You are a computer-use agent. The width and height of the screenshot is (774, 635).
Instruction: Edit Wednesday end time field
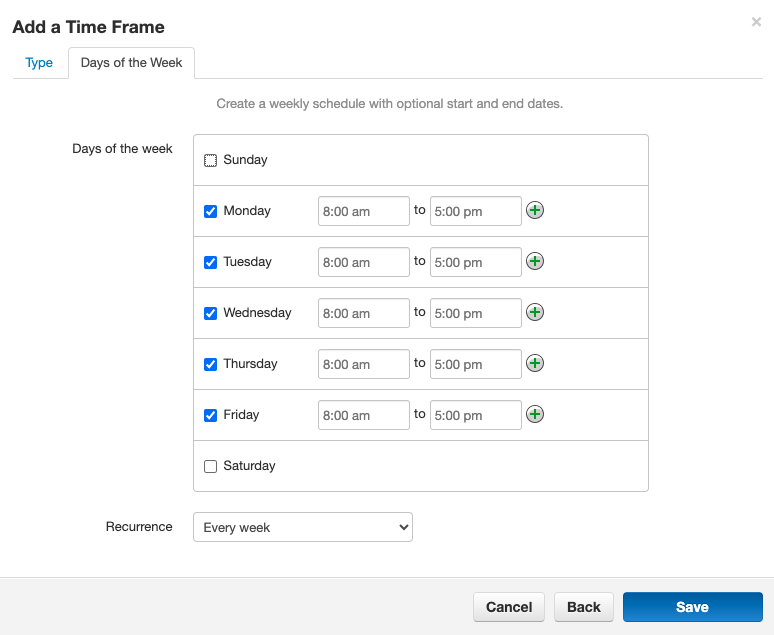pyautogui.click(x=476, y=313)
